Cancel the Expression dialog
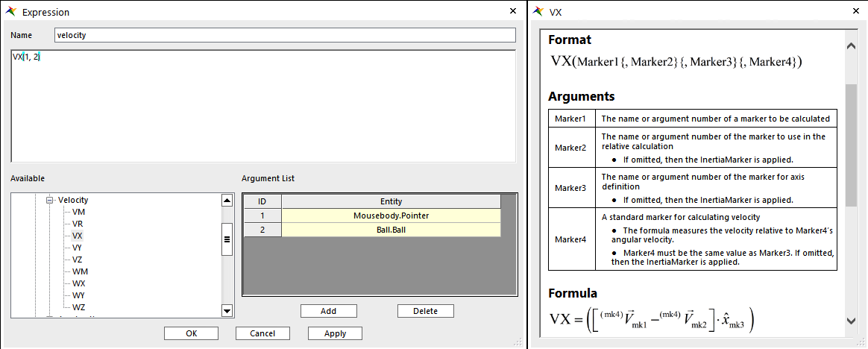 pos(262,333)
